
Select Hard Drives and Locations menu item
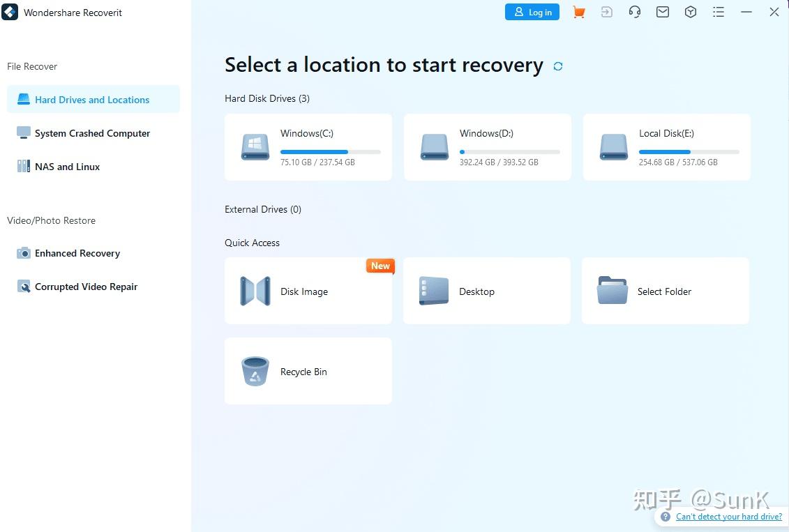(x=93, y=99)
